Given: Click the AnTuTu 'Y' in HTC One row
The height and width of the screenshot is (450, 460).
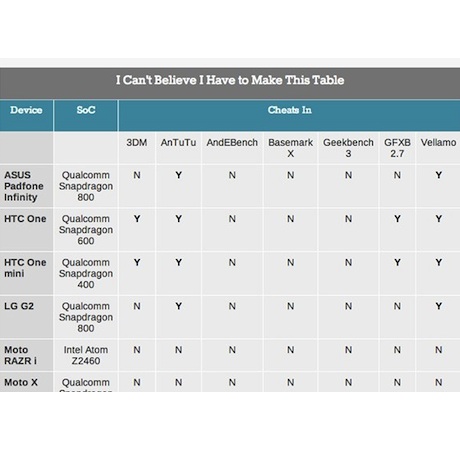Looking at the screenshot, I should [x=178, y=219].
